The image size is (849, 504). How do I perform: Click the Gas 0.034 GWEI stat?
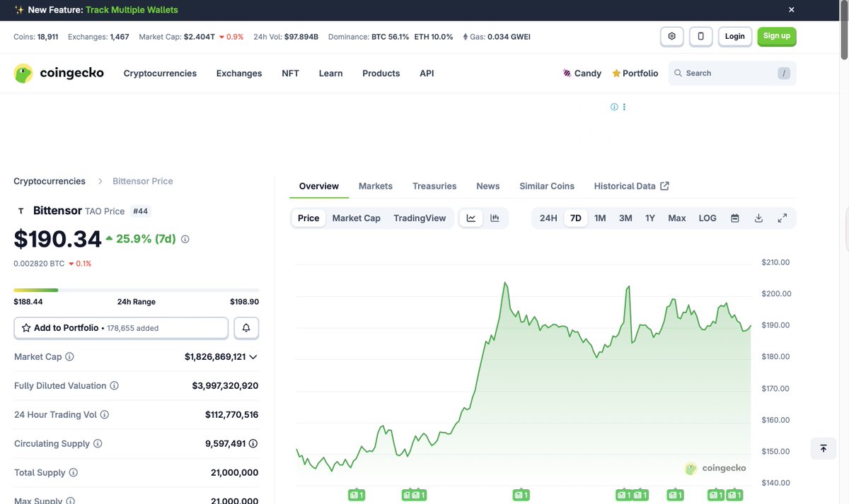coord(497,37)
